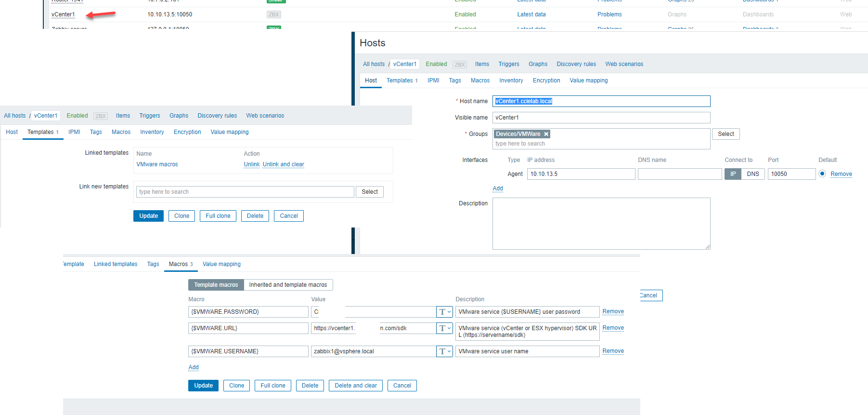Click Full clone in the Templates panel

click(x=218, y=216)
